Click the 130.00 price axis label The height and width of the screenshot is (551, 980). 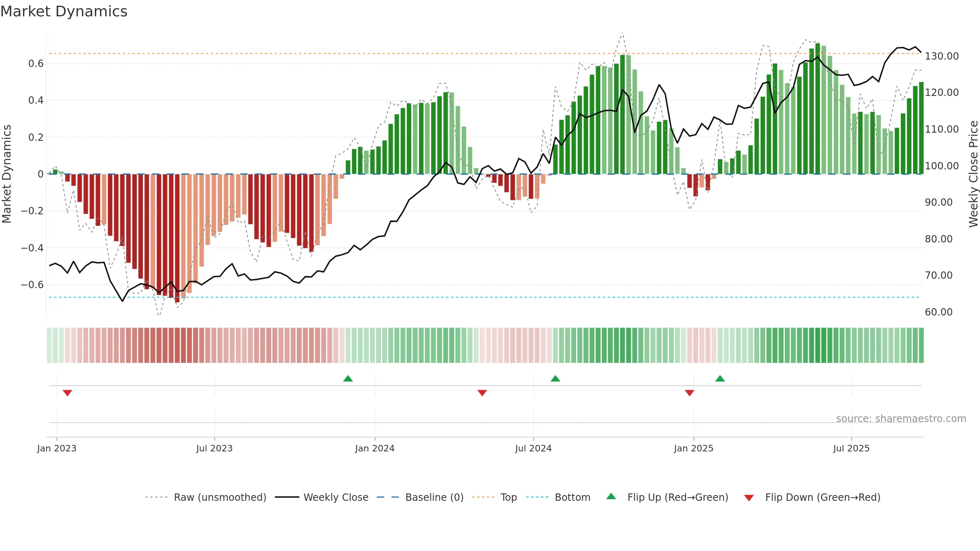942,56
